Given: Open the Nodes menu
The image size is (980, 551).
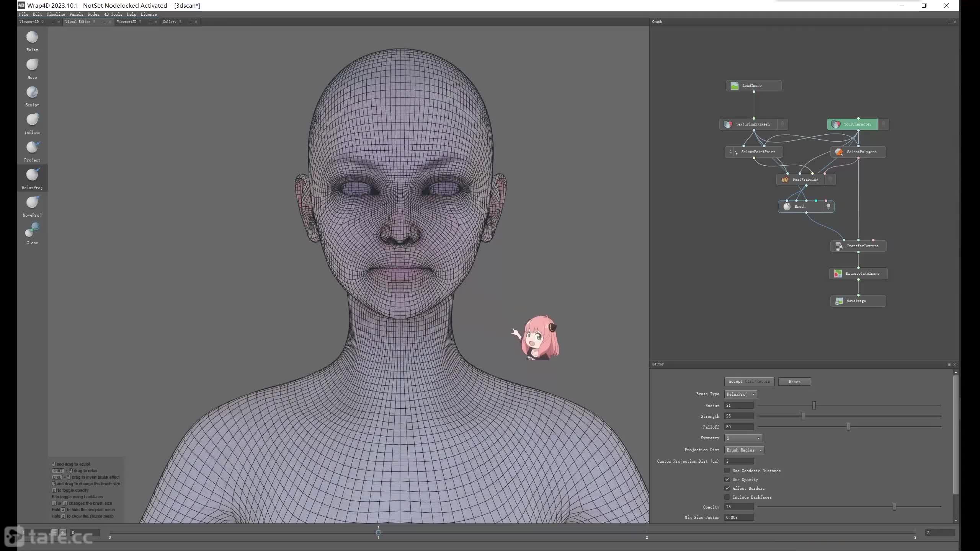Looking at the screenshot, I should point(93,14).
